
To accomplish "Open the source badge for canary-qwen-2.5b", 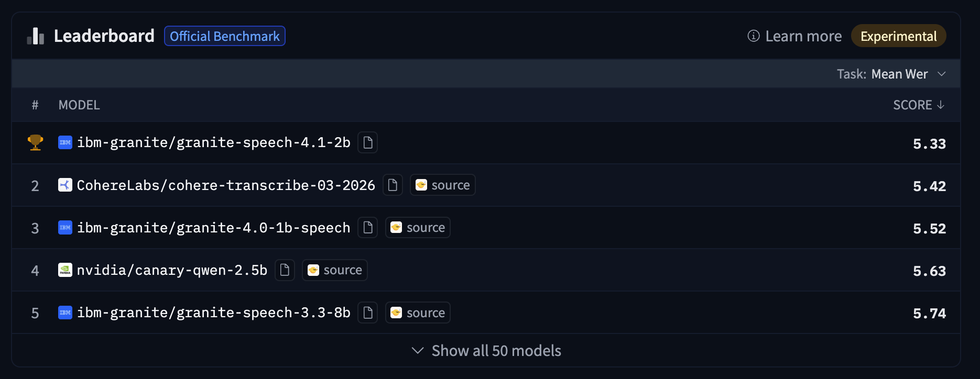I will pyautogui.click(x=335, y=270).
